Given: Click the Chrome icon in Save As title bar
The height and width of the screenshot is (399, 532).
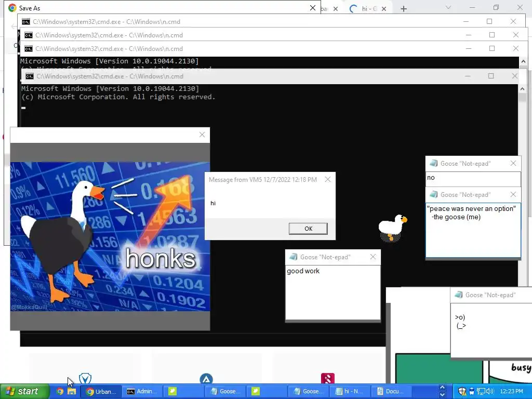Looking at the screenshot, I should pyautogui.click(x=12, y=8).
